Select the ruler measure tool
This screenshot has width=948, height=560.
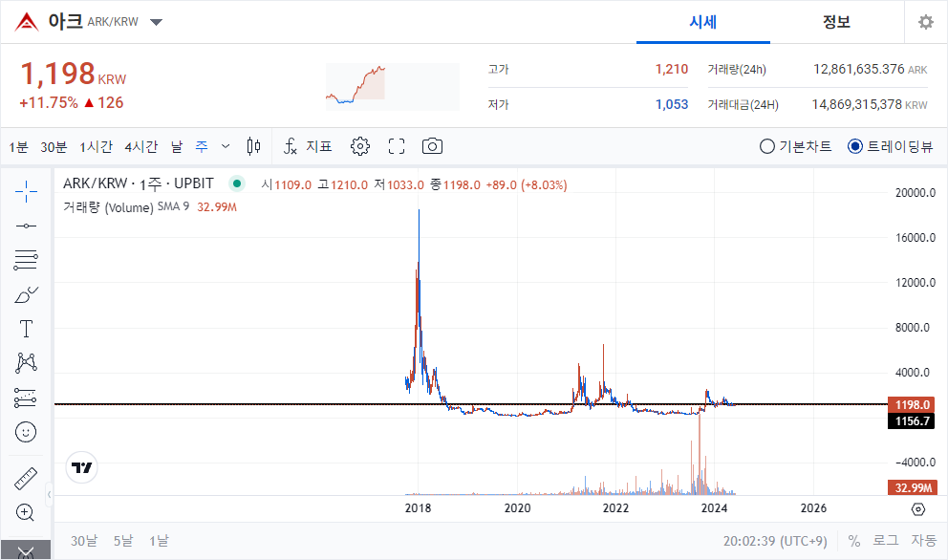(26, 479)
